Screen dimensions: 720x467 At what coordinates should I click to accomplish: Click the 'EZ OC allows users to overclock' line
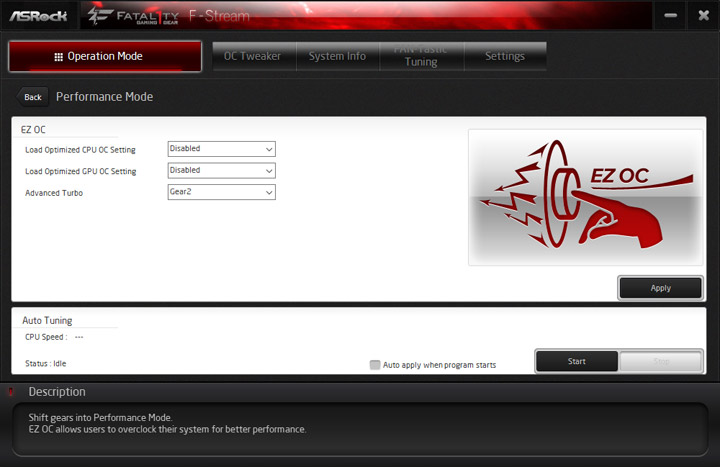(x=167, y=429)
